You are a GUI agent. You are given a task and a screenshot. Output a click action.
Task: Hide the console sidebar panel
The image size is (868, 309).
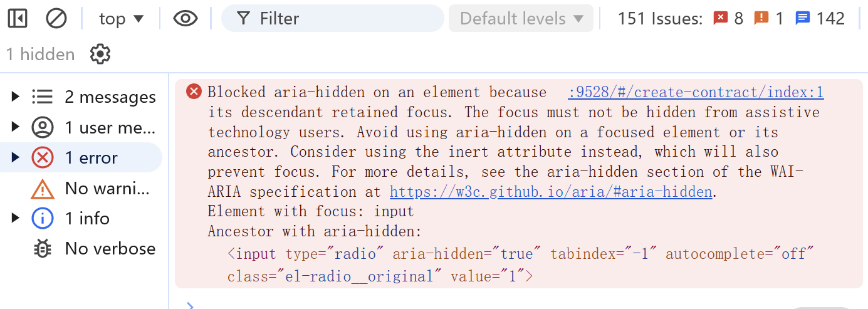pos(18,19)
